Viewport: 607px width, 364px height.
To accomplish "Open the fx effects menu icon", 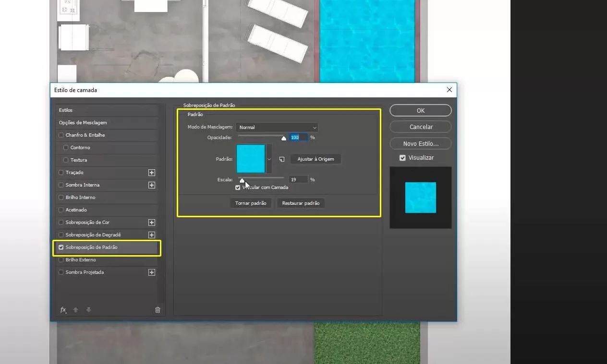I will pos(63,310).
